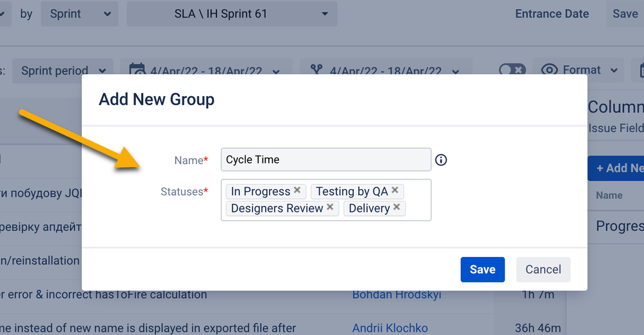Remove the In Progress status tag
This screenshot has width=644, height=335.
coord(297,190)
